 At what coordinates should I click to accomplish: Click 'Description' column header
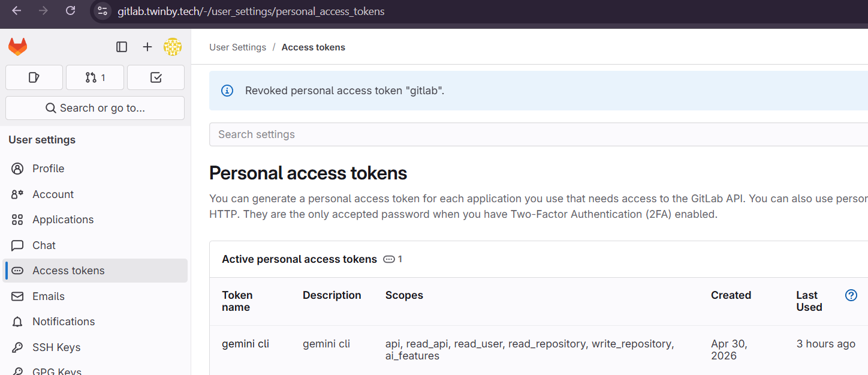click(x=332, y=295)
